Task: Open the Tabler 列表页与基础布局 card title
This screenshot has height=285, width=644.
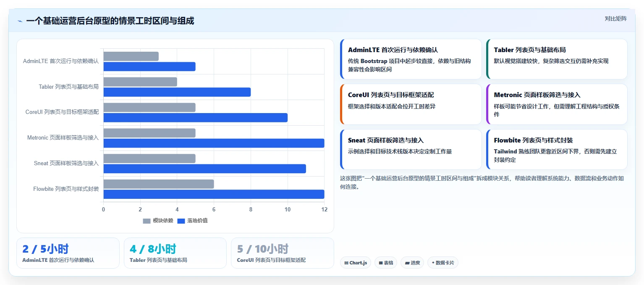Action: click(530, 50)
